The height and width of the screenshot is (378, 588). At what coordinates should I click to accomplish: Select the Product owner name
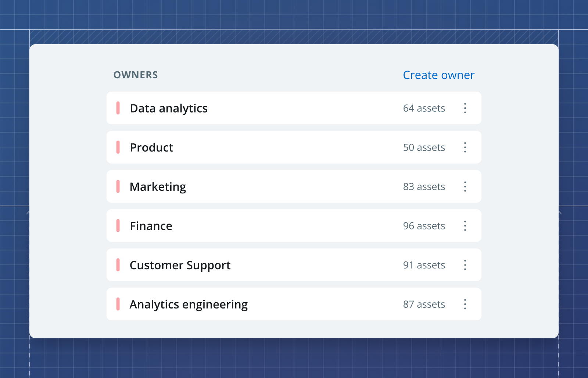151,147
